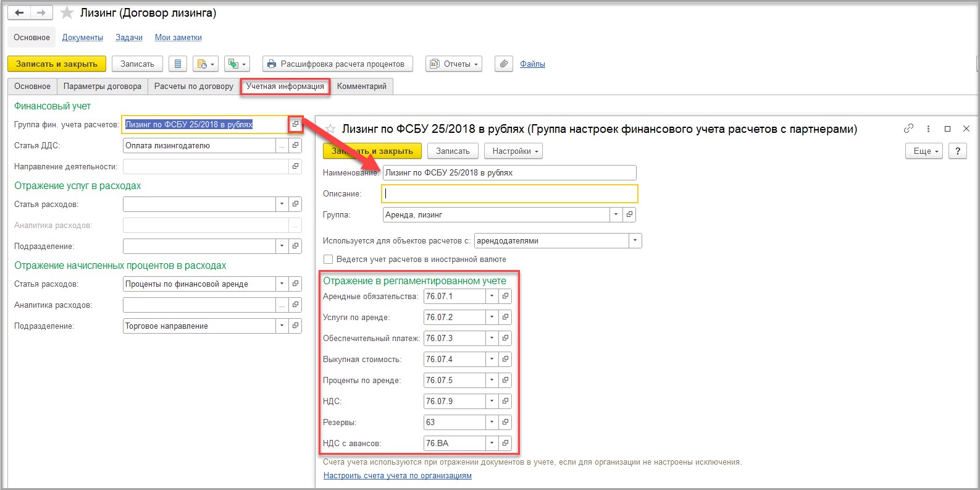This screenshot has height=490, width=980.
Task: Expand the Группа dropdown showing Аренда, лизинг
Action: [616, 214]
